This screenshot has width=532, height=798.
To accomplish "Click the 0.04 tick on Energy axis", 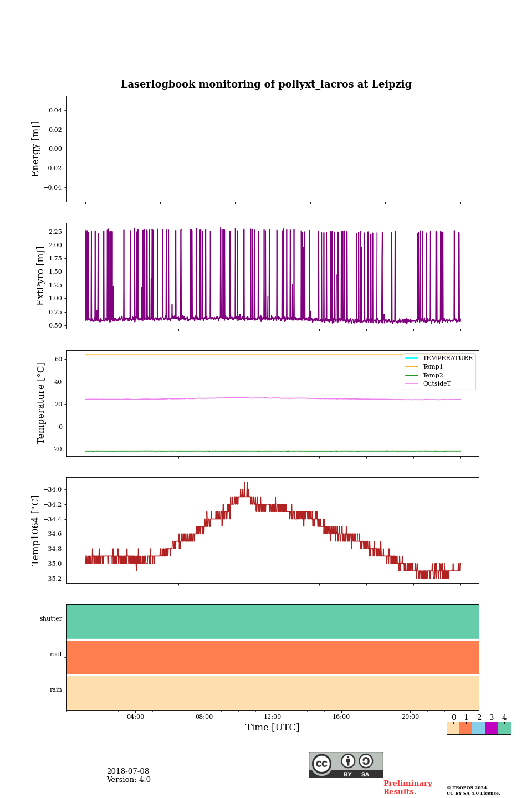I will tap(55, 110).
